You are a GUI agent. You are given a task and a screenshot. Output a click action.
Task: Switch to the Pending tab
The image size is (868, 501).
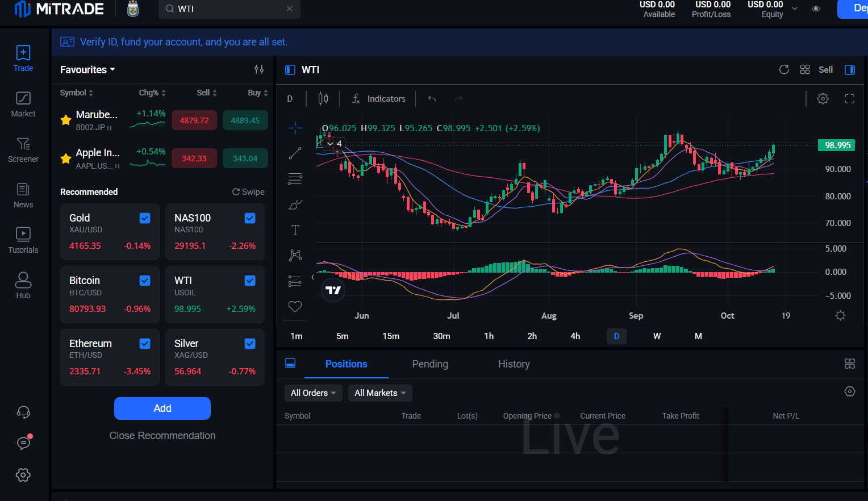coord(430,364)
